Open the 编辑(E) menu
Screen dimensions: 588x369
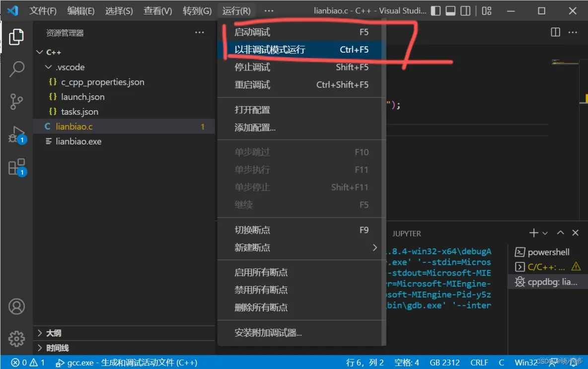pyautogui.click(x=80, y=11)
